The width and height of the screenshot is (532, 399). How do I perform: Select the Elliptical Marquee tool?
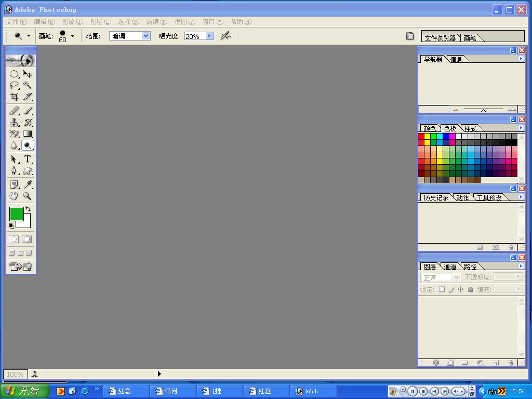(x=14, y=74)
